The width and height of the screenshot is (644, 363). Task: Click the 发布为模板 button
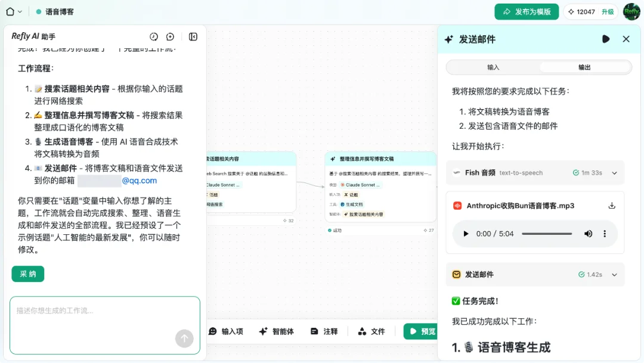pyautogui.click(x=526, y=11)
